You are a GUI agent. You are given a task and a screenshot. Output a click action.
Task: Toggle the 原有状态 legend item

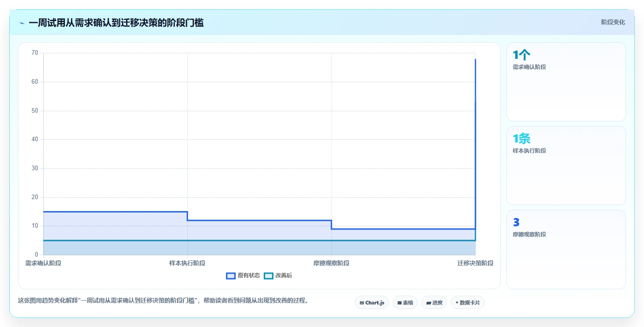pyautogui.click(x=243, y=275)
